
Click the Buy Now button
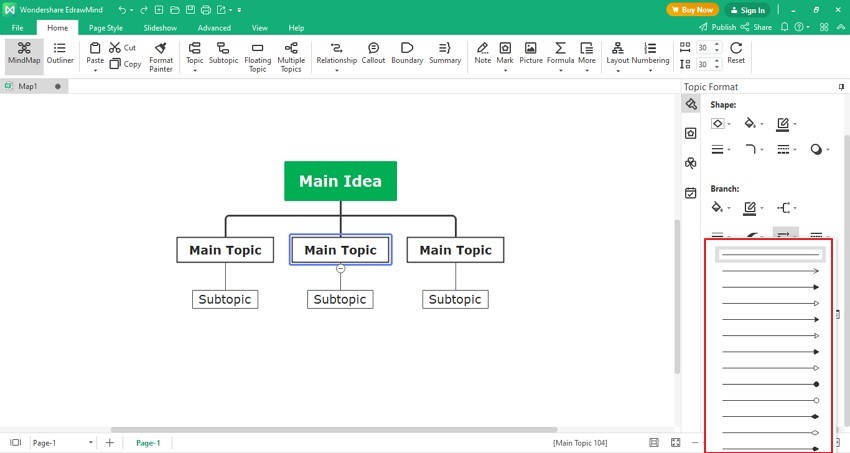point(692,10)
